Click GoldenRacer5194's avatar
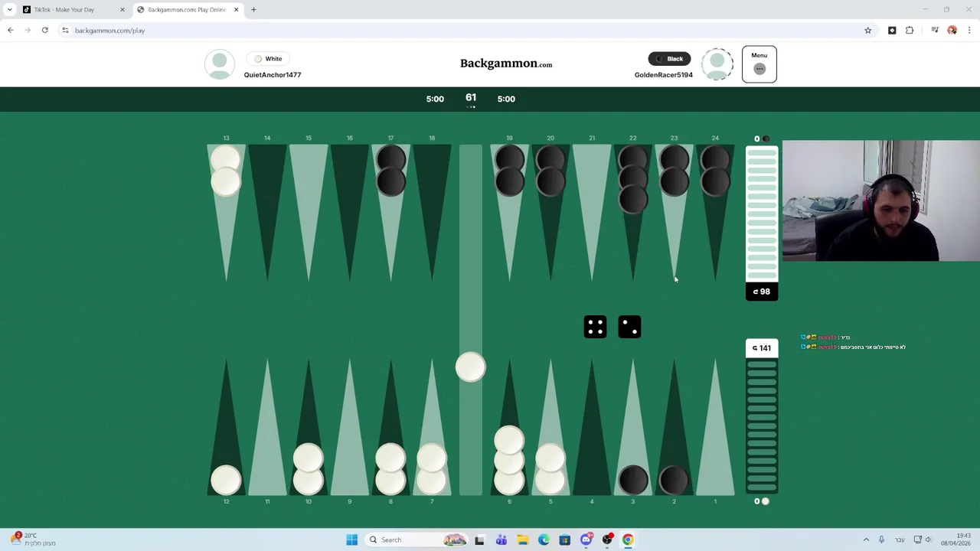The width and height of the screenshot is (980, 551). click(x=717, y=64)
